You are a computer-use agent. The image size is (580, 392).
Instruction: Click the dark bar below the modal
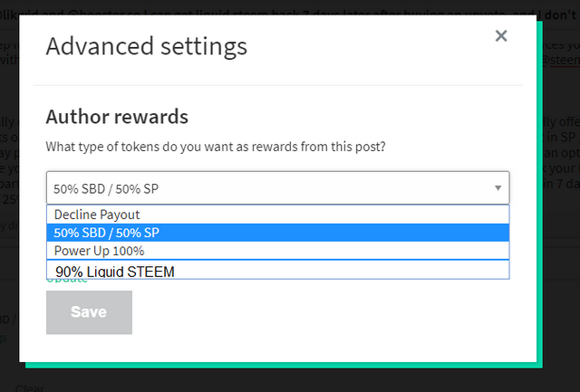pos(290,380)
